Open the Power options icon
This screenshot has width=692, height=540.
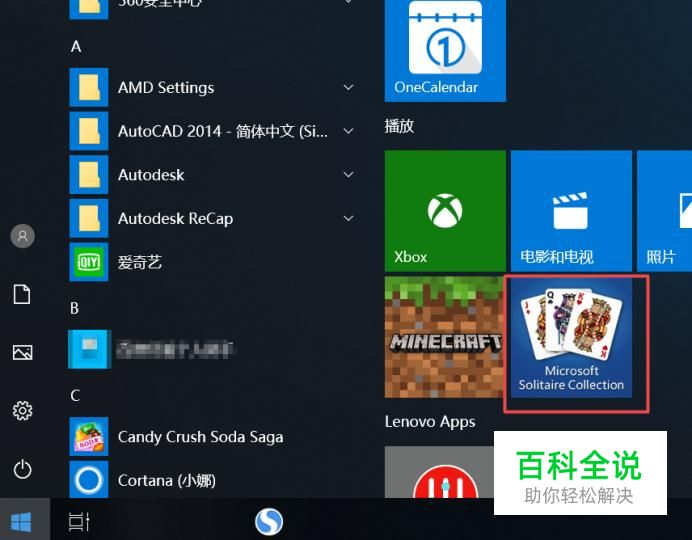coord(22,469)
